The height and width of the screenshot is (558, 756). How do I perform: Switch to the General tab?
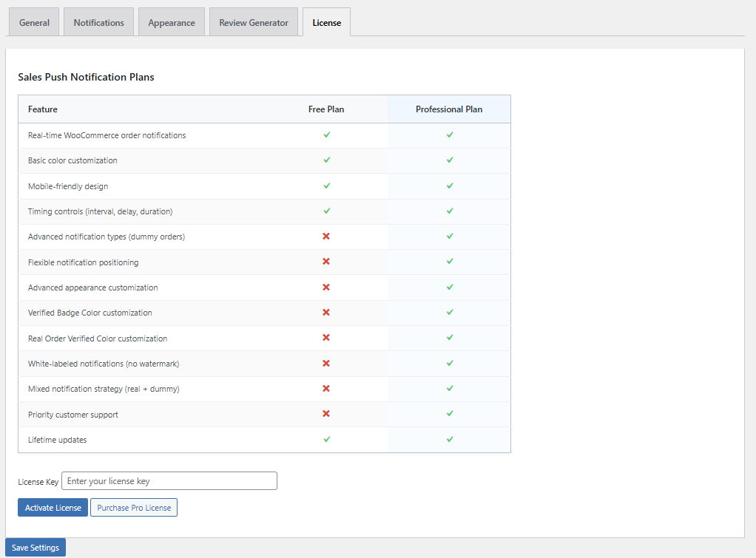33,22
